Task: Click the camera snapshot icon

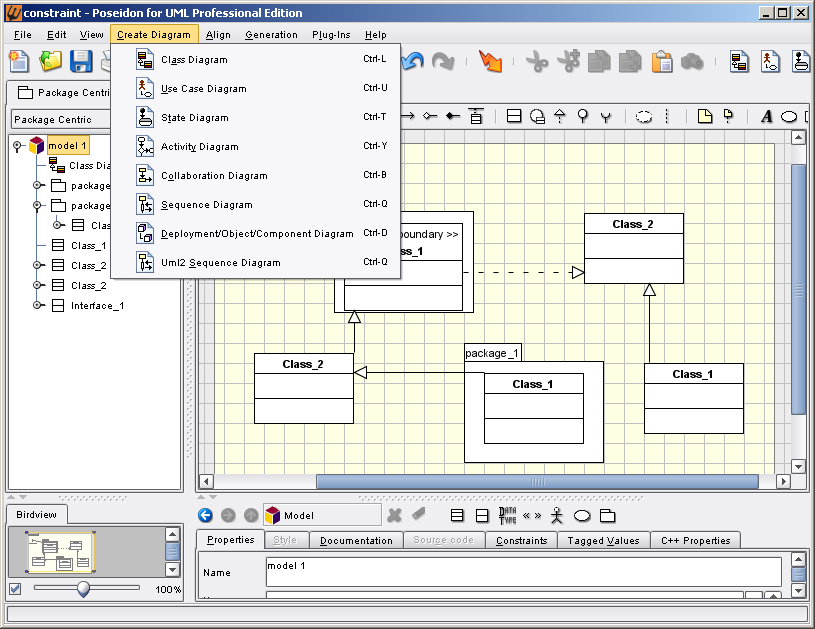Action: 692,61
